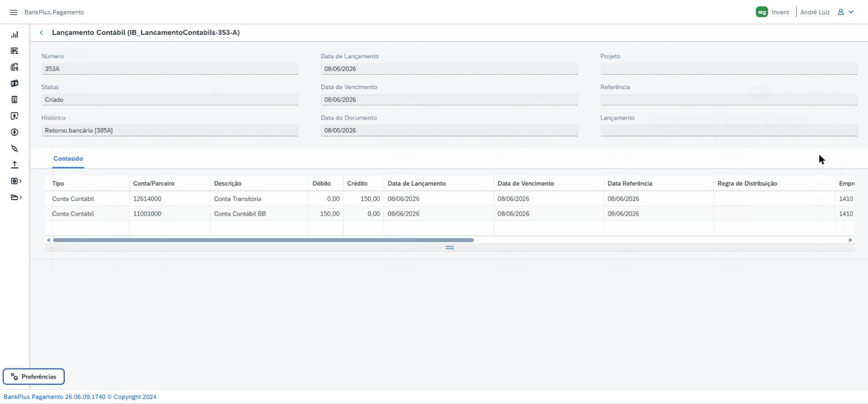Click the green stg environment badge
The width and height of the screenshot is (868, 404).
(762, 12)
